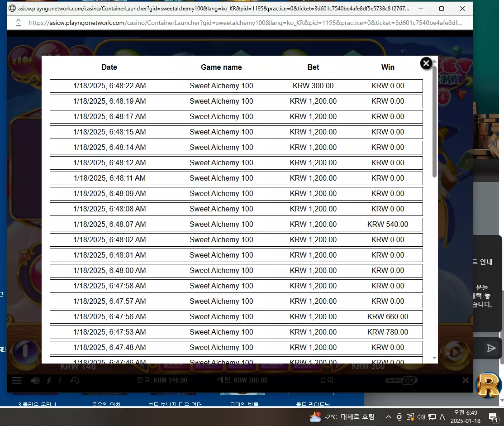Image resolution: width=504 pixels, height=426 pixels.
Task: Select the 6:48:02 AM date cell
Action: click(x=109, y=239)
